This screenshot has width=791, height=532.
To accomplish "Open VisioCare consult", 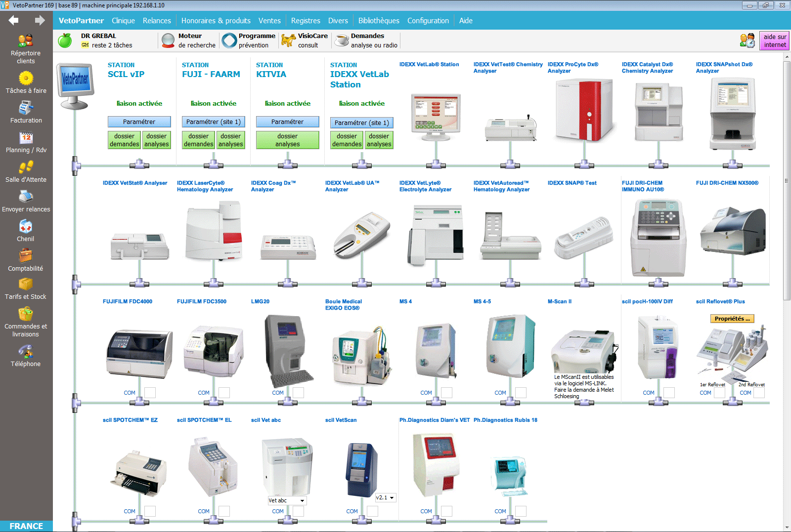I will point(305,41).
